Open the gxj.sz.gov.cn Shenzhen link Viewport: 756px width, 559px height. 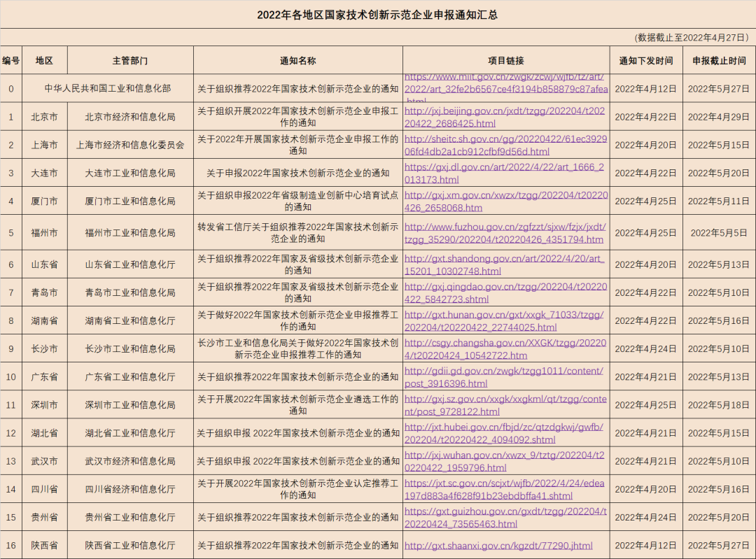click(505, 405)
